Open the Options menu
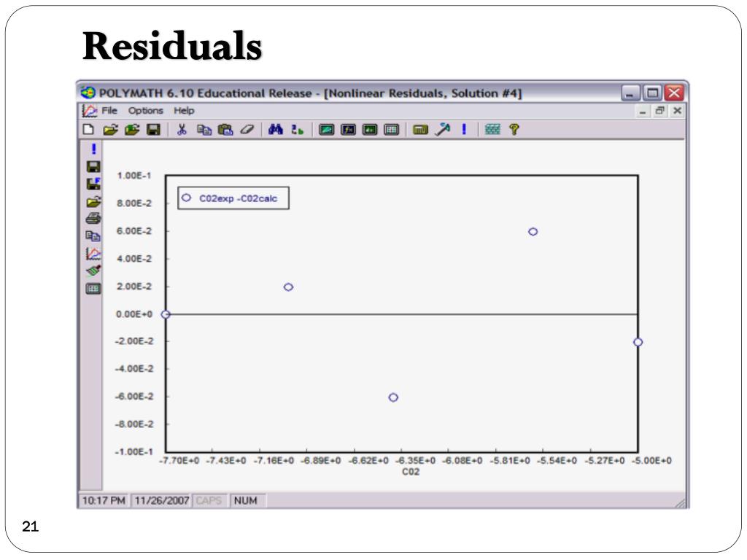 pos(145,111)
